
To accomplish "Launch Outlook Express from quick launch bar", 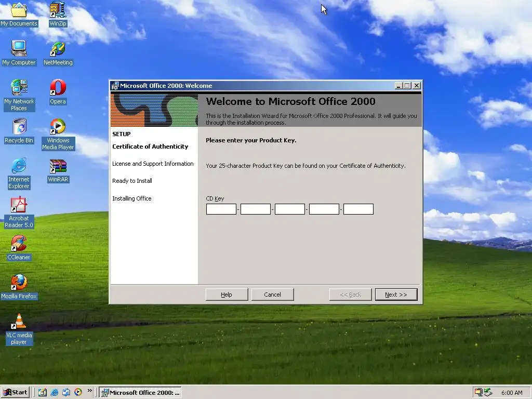I will click(x=66, y=392).
